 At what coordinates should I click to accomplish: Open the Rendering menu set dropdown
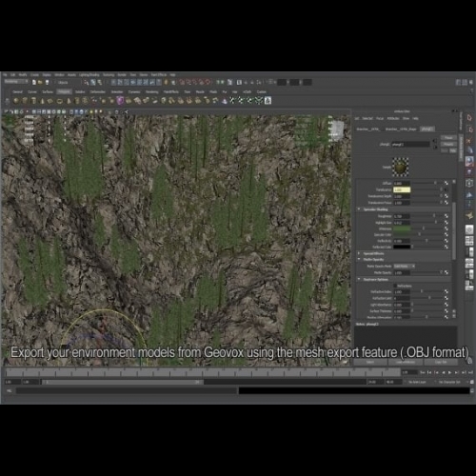pyautogui.click(x=16, y=82)
